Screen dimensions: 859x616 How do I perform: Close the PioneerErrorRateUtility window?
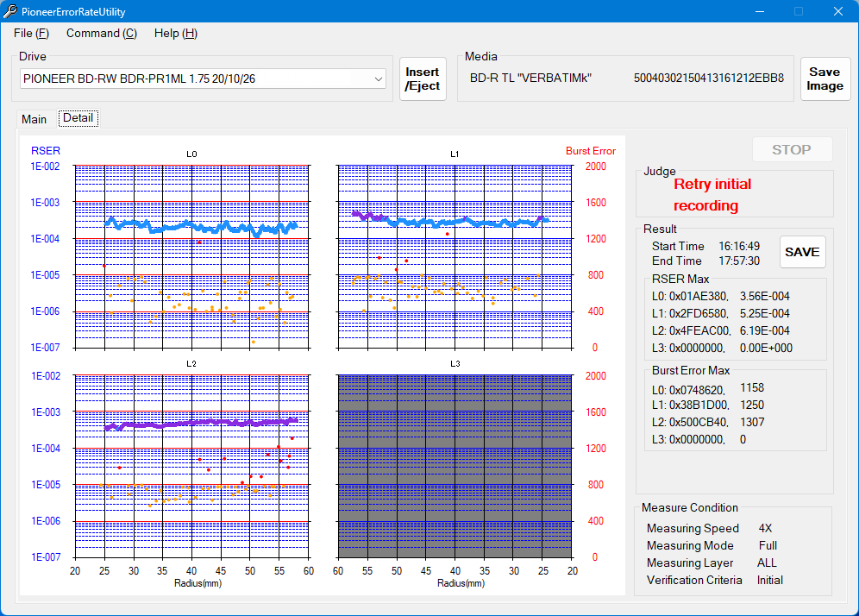click(837, 11)
